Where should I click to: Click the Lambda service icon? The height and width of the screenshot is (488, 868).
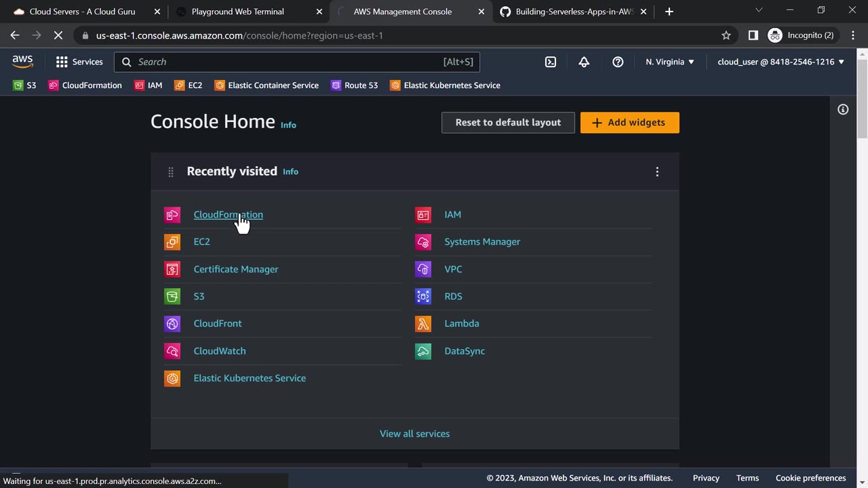(423, 323)
